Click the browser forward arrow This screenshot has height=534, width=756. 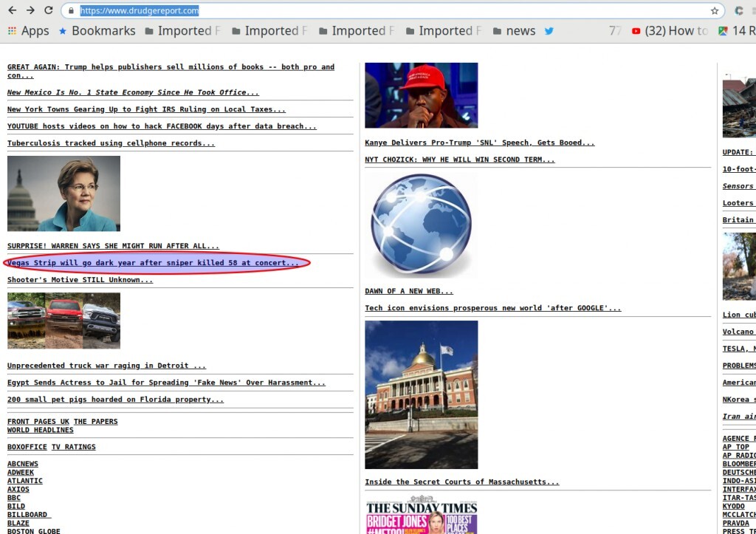tap(30, 10)
